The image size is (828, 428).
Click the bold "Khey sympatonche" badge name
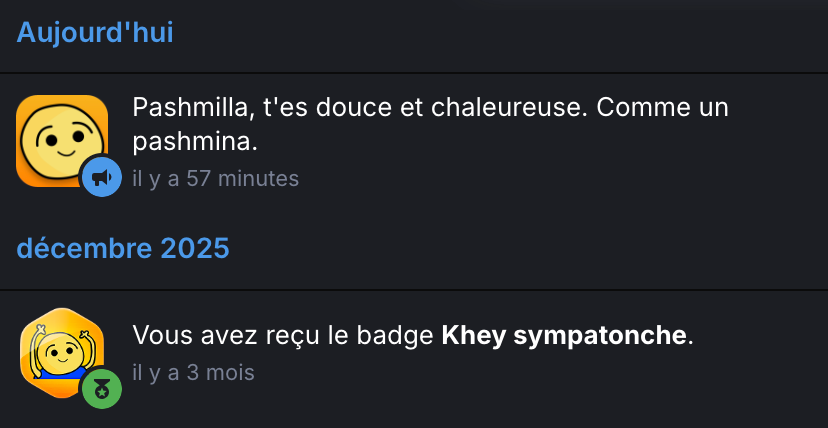point(564,335)
